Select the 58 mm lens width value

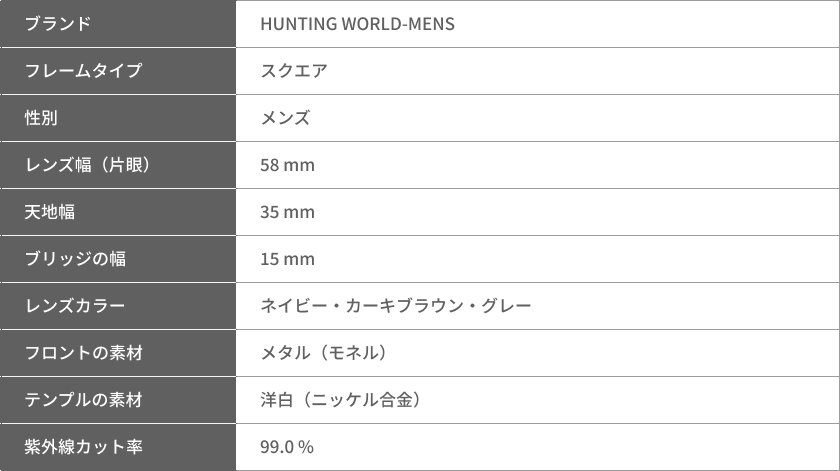click(287, 165)
